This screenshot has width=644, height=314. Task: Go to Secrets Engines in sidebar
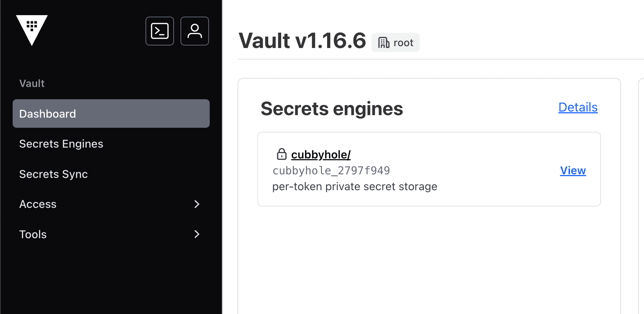[x=61, y=144]
